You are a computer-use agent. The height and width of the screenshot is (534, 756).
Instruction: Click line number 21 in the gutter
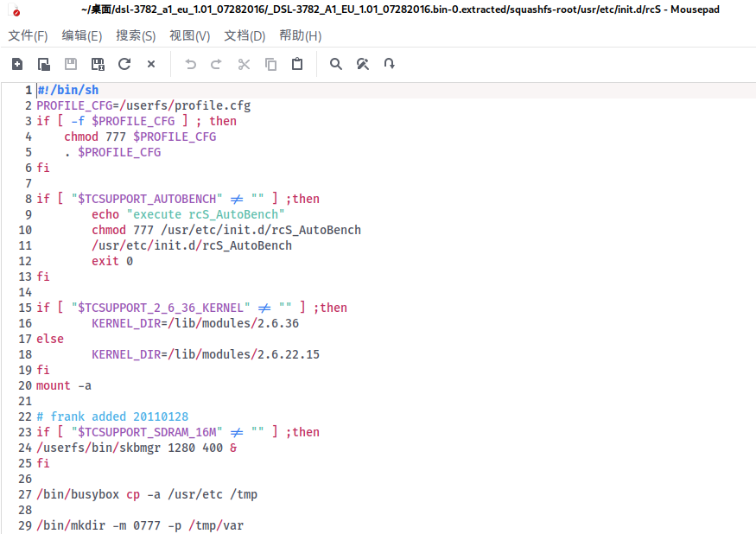25,401
